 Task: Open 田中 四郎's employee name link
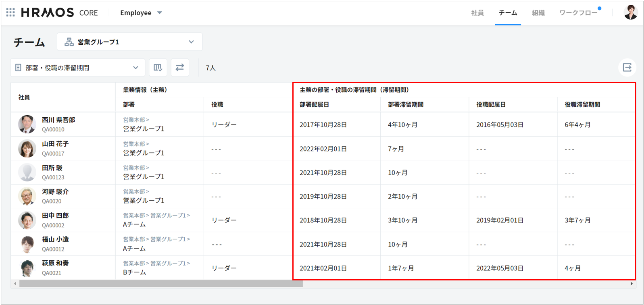tap(55, 216)
